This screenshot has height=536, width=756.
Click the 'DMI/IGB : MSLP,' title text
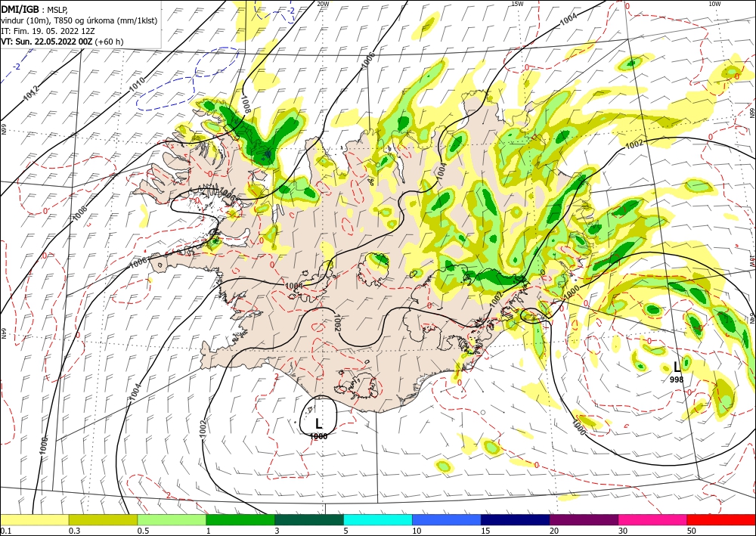34,9
